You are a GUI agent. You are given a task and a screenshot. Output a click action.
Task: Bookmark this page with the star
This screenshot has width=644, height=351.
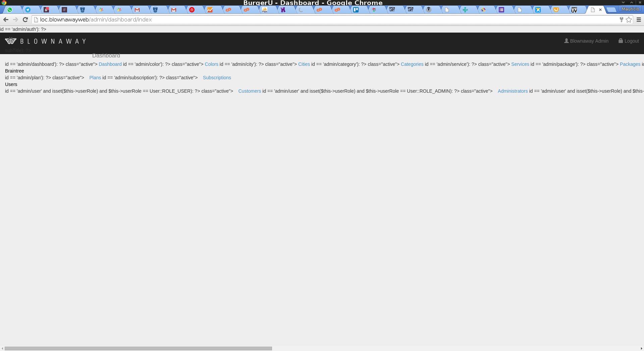click(x=629, y=19)
